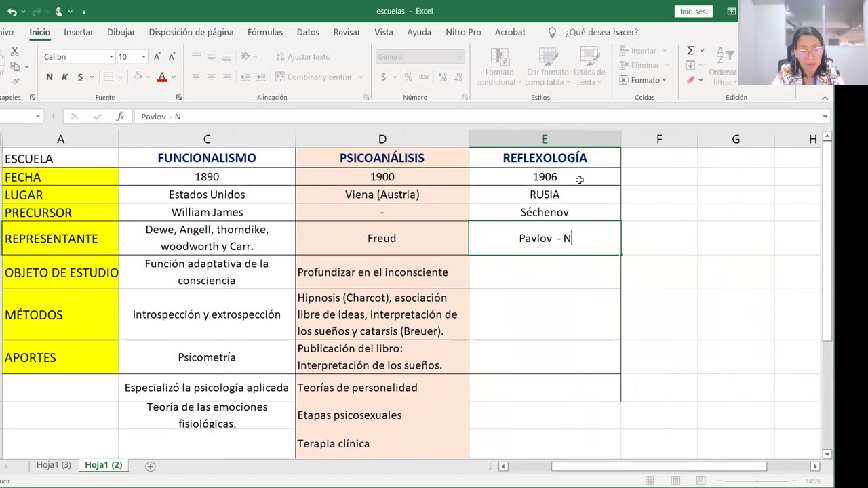Toggle Combinar y centrar merge

(315, 77)
